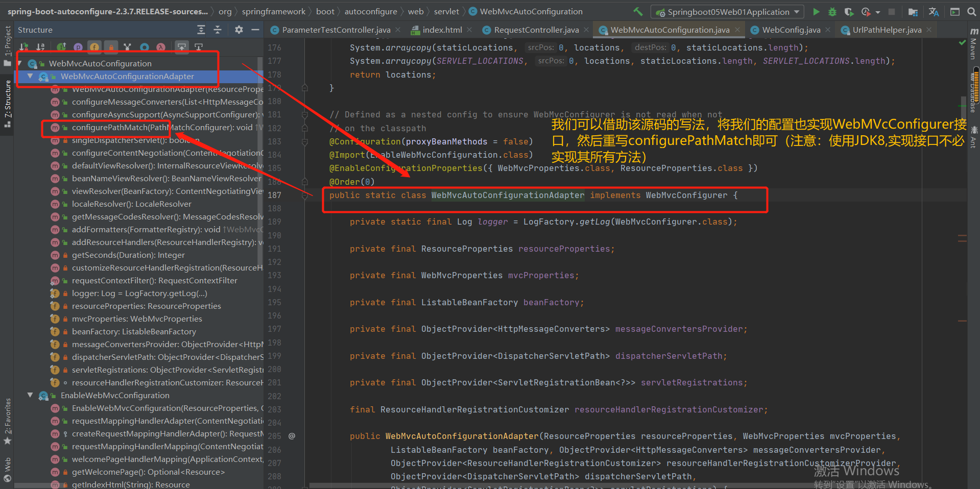This screenshot has height=489, width=980.
Task: Collapse the WebMvcAutoConfigurationAdapter tree node arrow
Action: (30, 76)
